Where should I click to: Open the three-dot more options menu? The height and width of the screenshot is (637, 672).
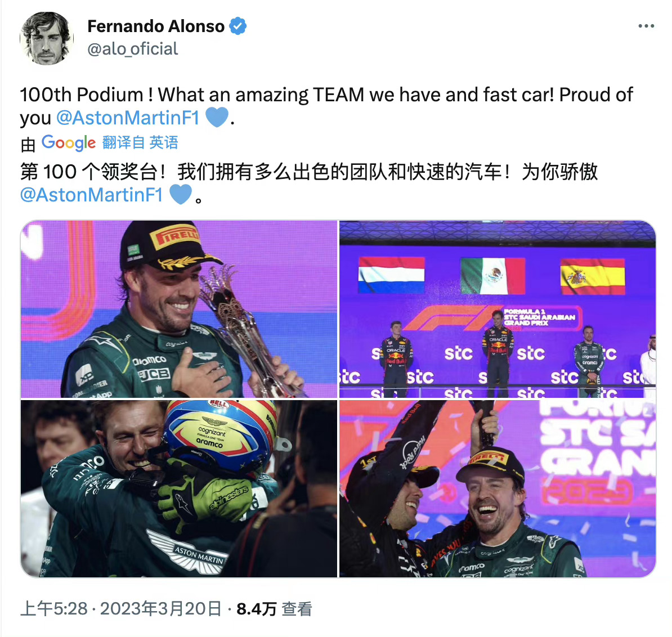click(x=646, y=26)
